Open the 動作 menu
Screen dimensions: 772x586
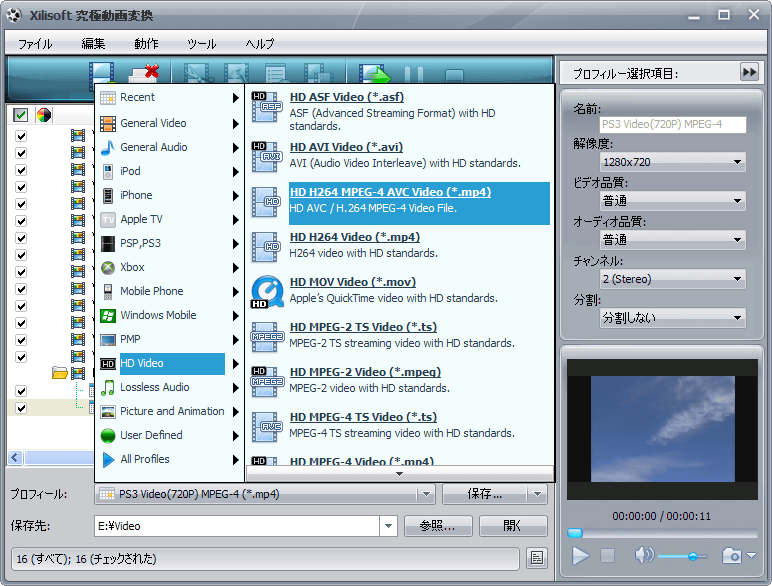pyautogui.click(x=146, y=44)
